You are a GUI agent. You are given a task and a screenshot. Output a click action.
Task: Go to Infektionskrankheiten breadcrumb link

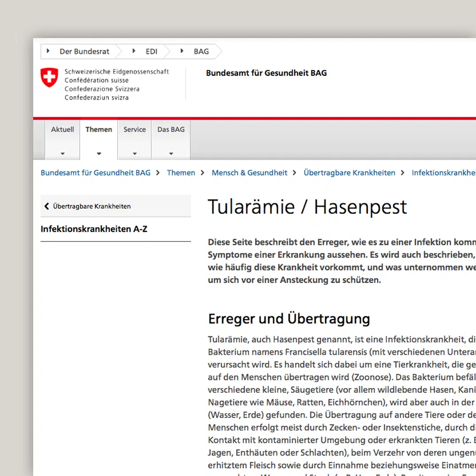click(444, 173)
